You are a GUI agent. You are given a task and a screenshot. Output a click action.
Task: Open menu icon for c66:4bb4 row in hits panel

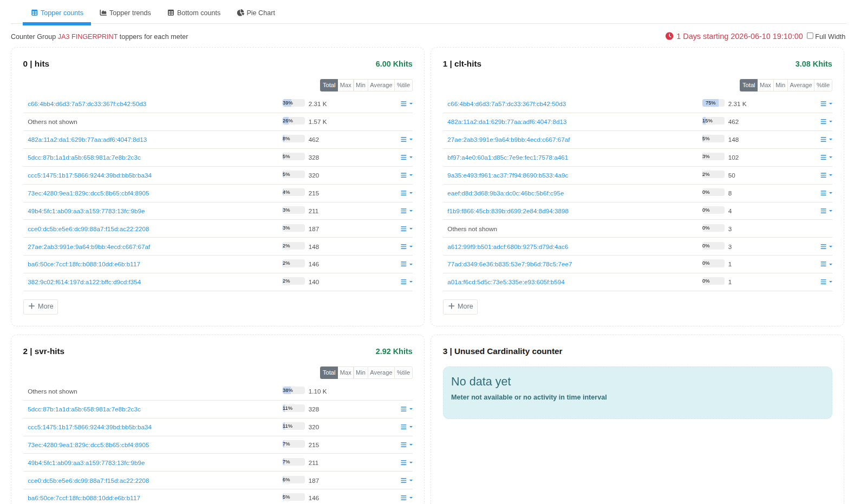pyautogui.click(x=406, y=104)
